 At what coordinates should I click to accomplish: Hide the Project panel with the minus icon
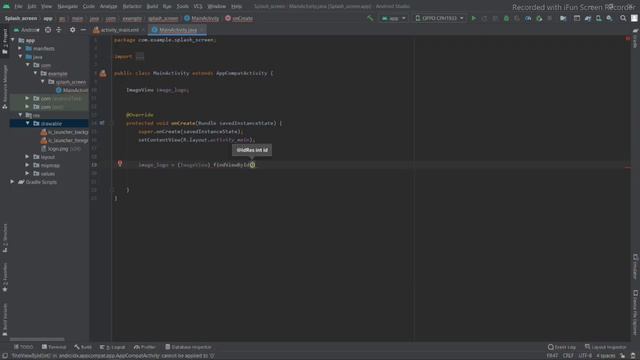pyautogui.click(x=83, y=30)
